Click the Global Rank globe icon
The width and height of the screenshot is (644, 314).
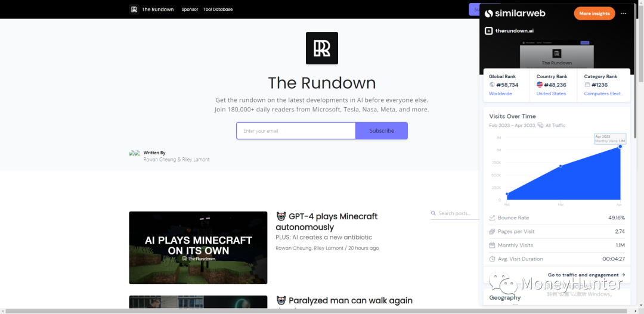(x=492, y=85)
